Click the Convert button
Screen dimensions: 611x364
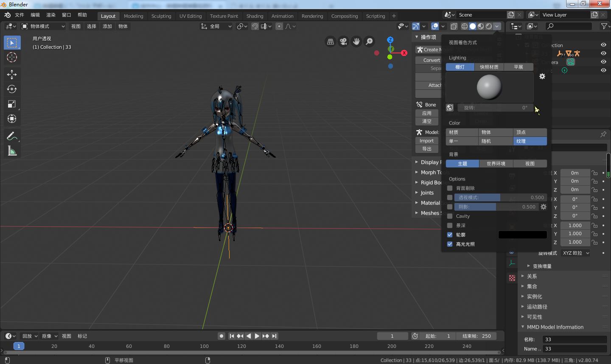tap(429, 60)
